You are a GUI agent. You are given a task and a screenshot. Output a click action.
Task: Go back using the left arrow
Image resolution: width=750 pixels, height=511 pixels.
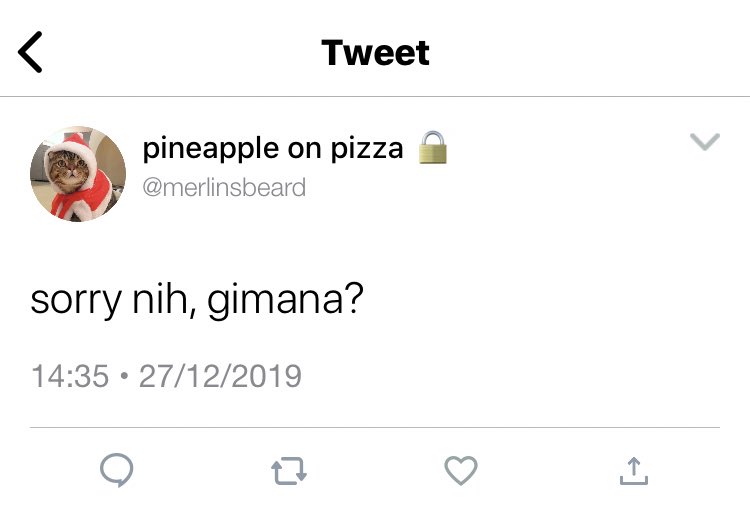(x=32, y=52)
